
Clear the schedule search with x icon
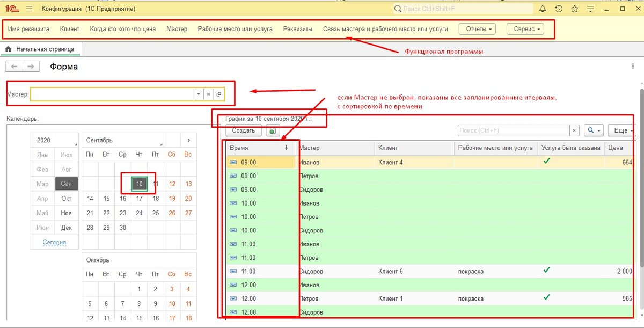[575, 130]
